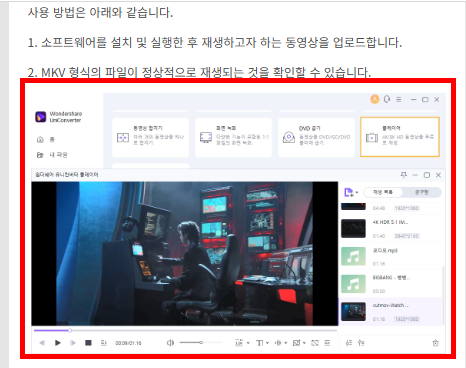Click the trash icon to clear playlist
466x368 pixels.
(x=435, y=343)
